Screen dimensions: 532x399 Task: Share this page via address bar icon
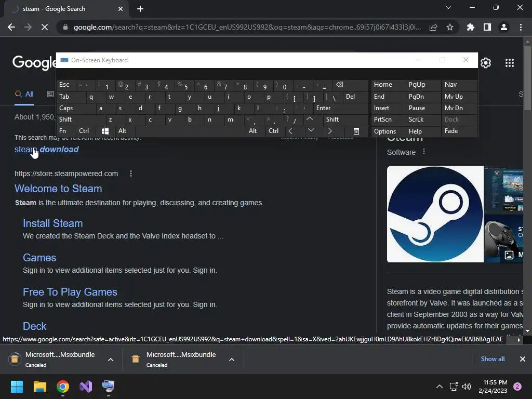433,27
